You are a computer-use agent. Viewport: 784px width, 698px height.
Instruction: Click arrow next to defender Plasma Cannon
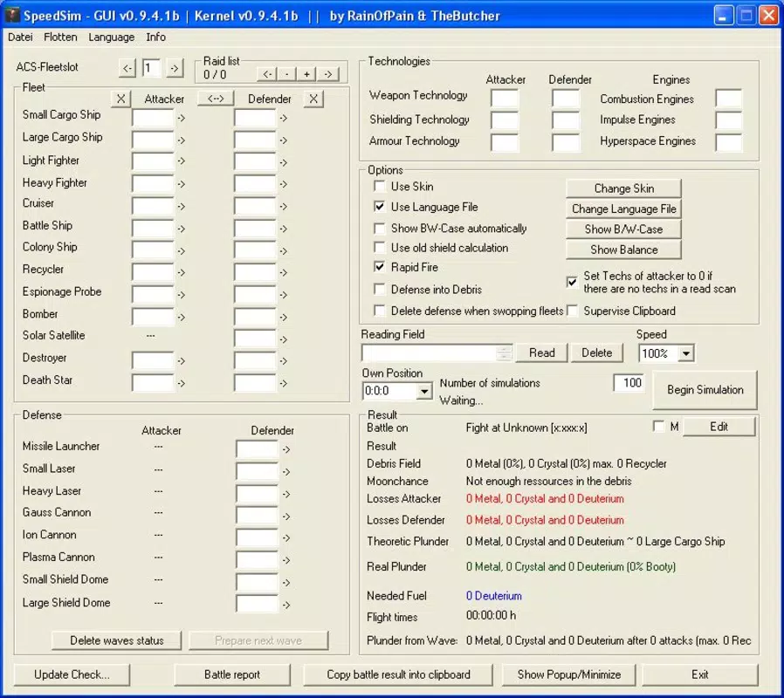(286, 561)
